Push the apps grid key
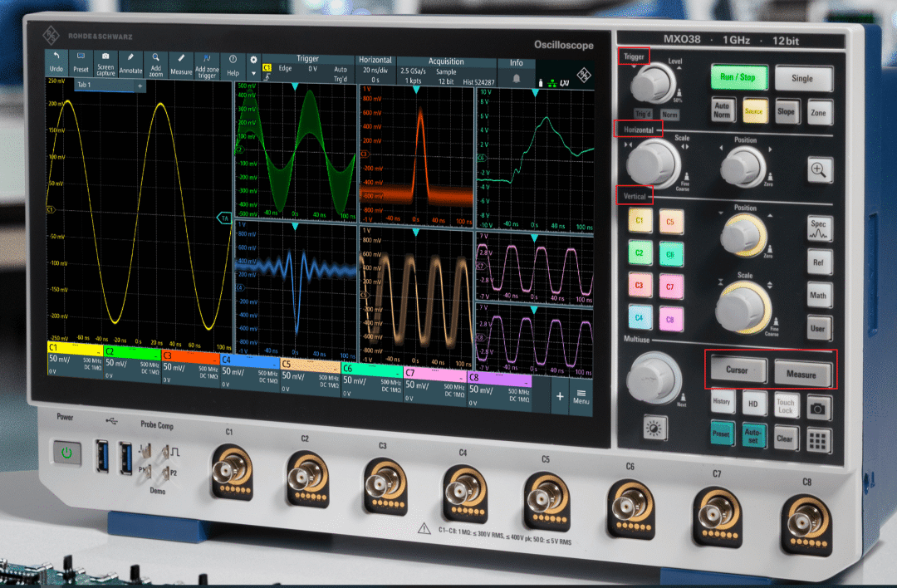 [817, 440]
